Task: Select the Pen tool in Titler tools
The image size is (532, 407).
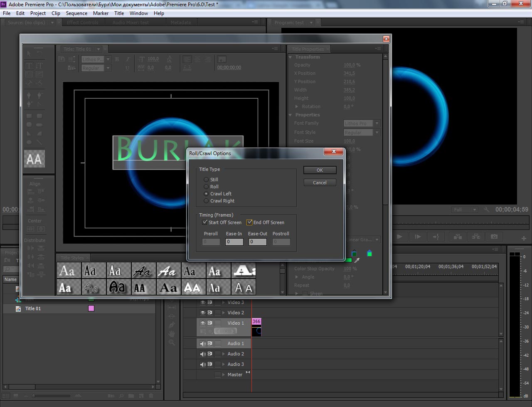Action: (29, 95)
